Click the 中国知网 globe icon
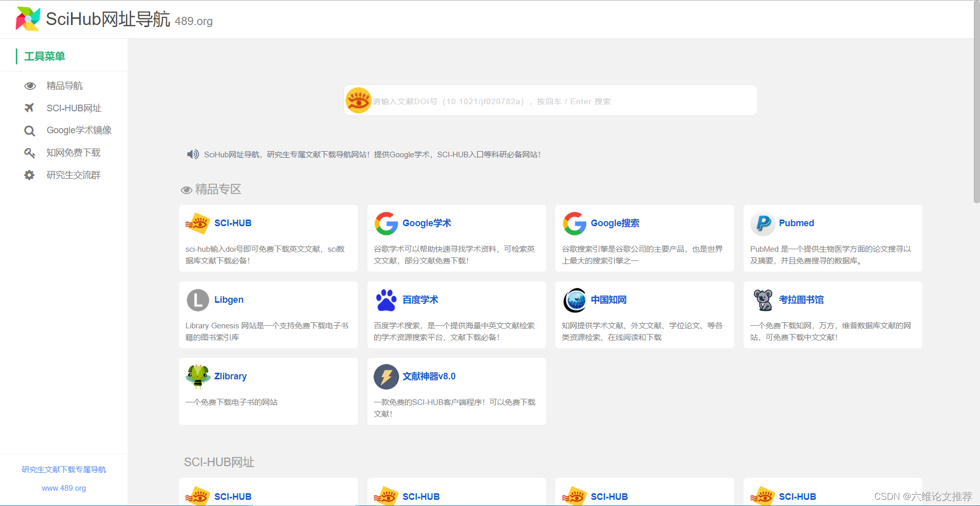 [x=575, y=300]
